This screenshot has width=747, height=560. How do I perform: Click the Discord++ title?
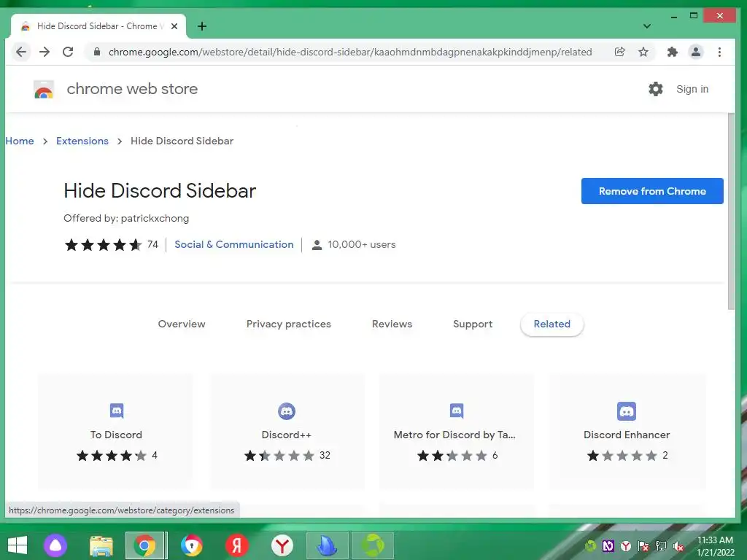click(286, 435)
